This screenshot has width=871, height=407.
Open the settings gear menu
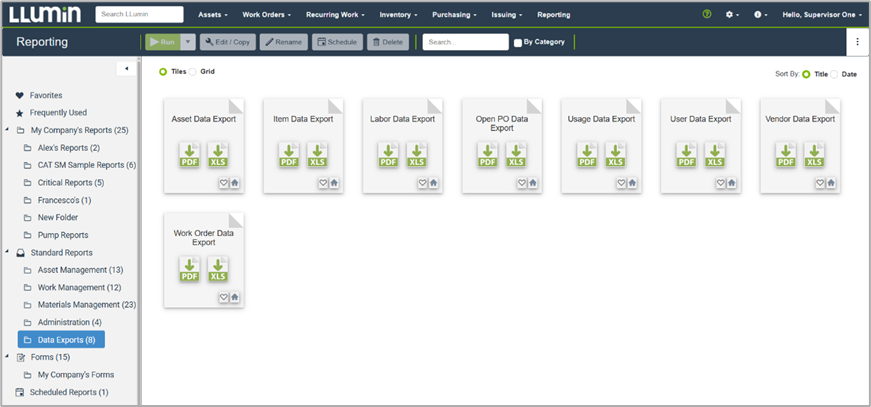click(732, 15)
